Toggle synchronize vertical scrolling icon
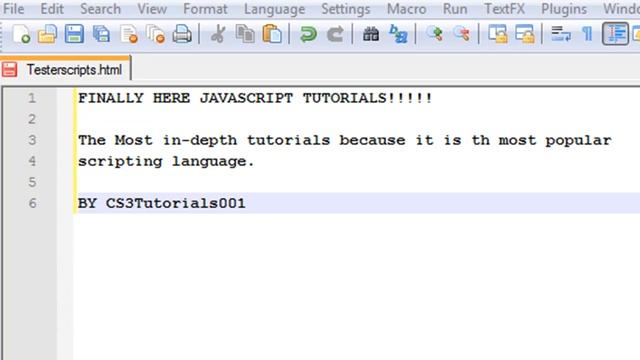The width and height of the screenshot is (640, 360). click(498, 34)
